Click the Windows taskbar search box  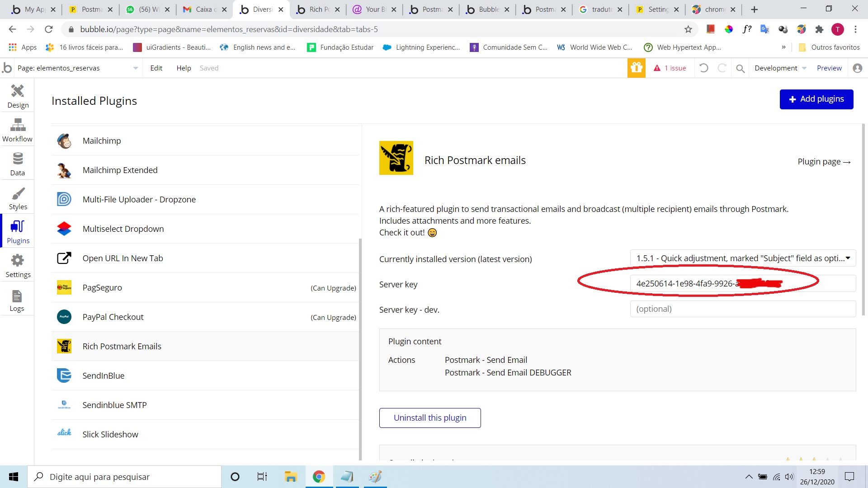pyautogui.click(x=124, y=477)
